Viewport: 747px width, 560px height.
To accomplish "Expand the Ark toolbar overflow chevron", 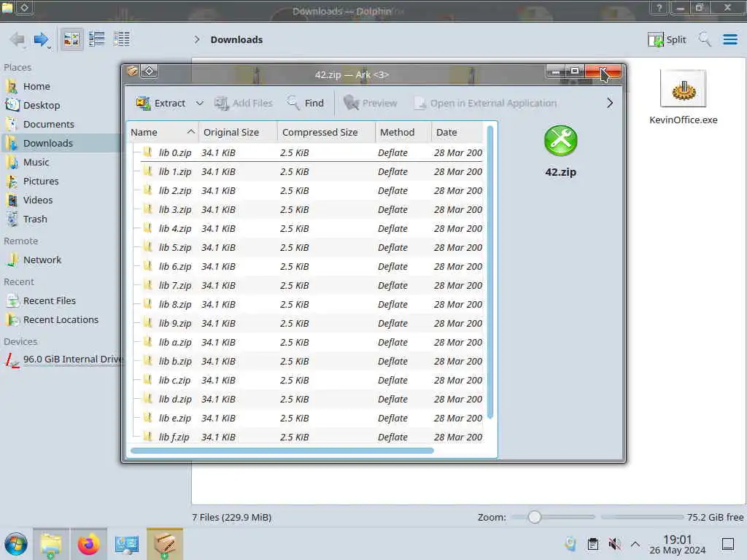I will tap(610, 103).
